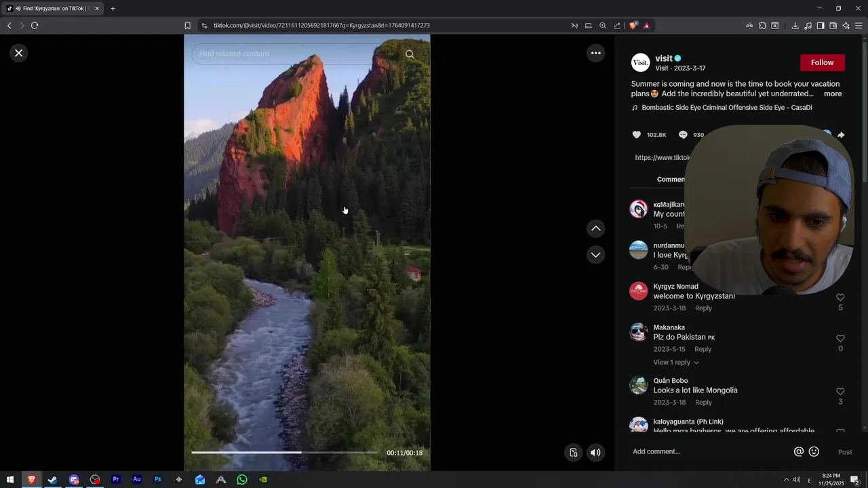Image resolution: width=868 pixels, height=488 pixels.
Task: Open Adobe Audition from taskbar
Action: tap(136, 479)
